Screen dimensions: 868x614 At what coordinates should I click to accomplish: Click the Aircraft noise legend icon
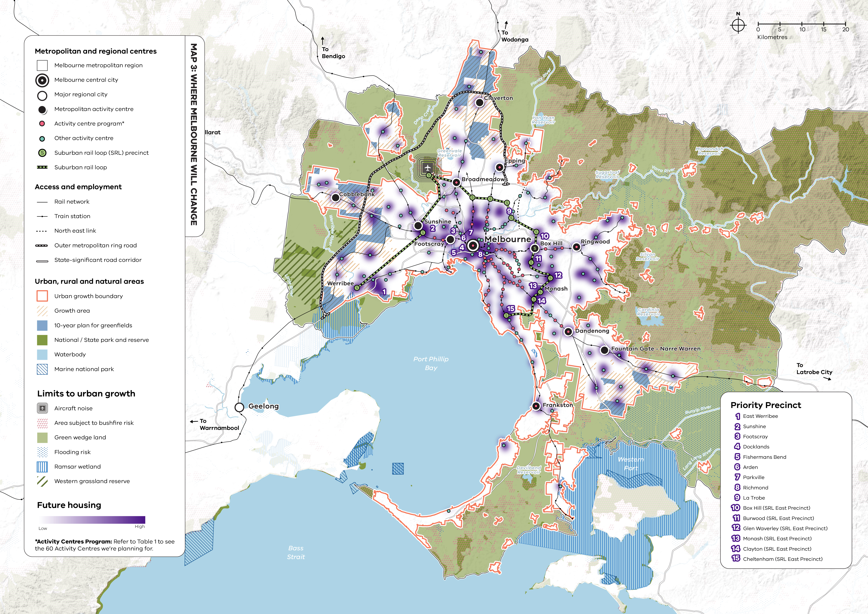[x=42, y=408]
